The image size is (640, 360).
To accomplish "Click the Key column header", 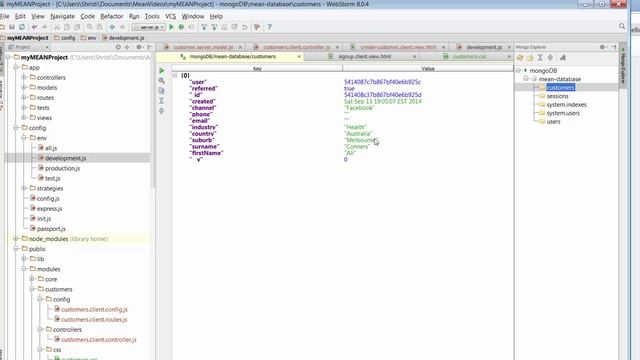I will (257, 69).
